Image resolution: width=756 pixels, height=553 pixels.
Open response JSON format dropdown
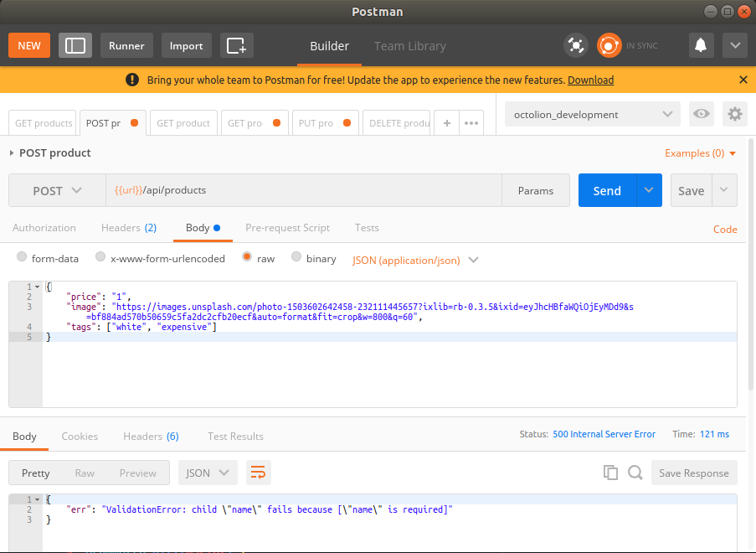[208, 473]
